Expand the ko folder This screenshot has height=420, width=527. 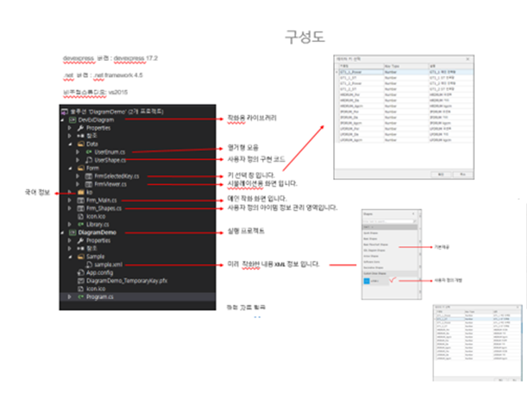70,192
